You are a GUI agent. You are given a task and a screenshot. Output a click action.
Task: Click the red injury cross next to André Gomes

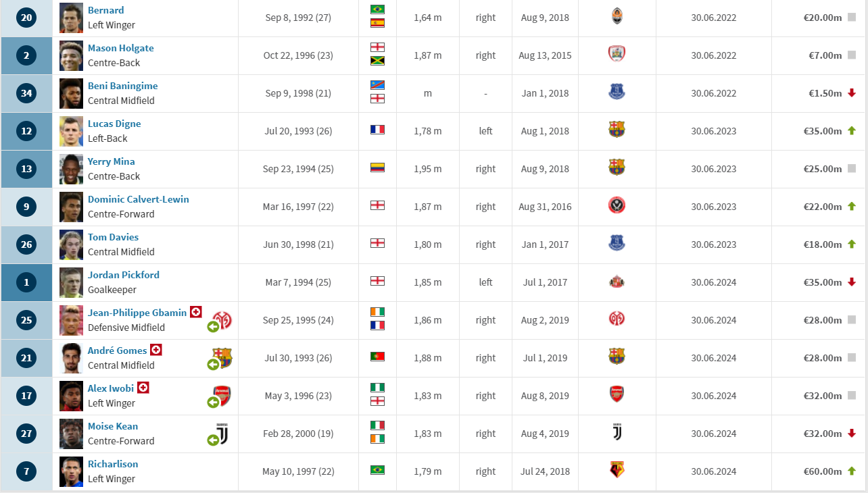click(156, 350)
